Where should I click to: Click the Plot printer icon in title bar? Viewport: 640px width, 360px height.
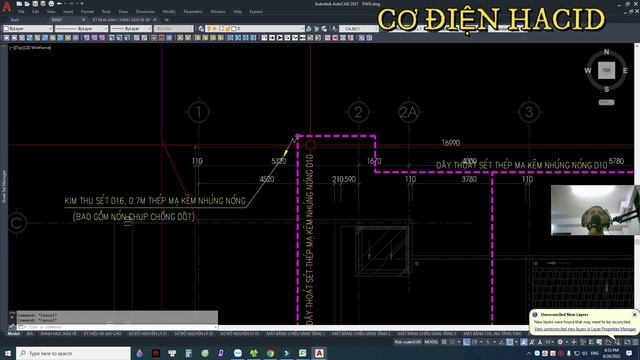pyautogui.click(x=51, y=4)
